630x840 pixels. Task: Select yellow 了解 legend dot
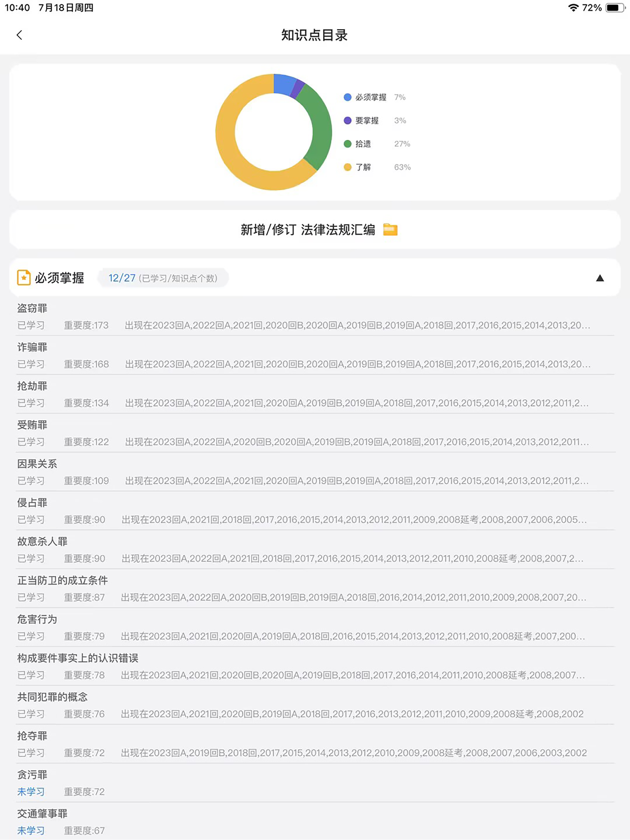click(347, 167)
